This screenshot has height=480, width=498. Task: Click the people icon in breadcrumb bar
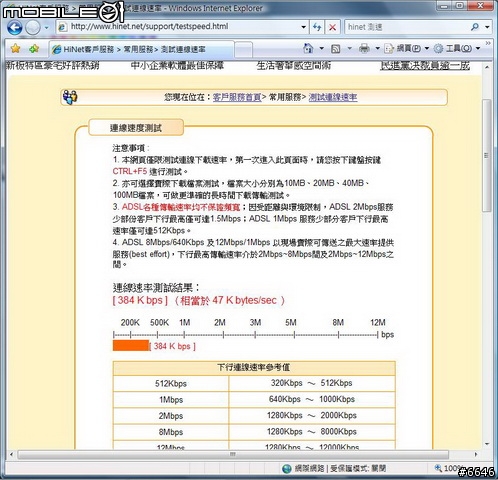tap(70, 97)
